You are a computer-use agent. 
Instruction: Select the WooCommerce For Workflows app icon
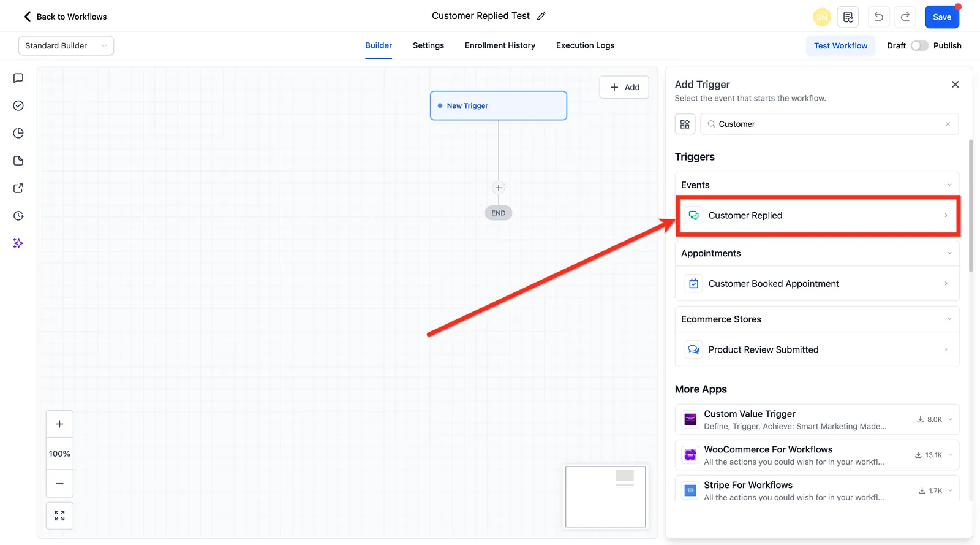[690, 455]
